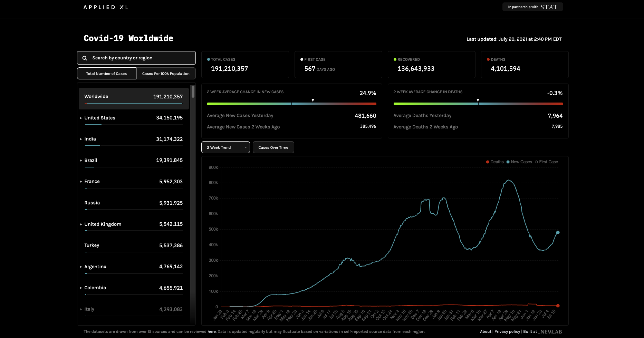Select the 2 Week Trend option
Screen dimensions: 644x338
click(x=222, y=147)
